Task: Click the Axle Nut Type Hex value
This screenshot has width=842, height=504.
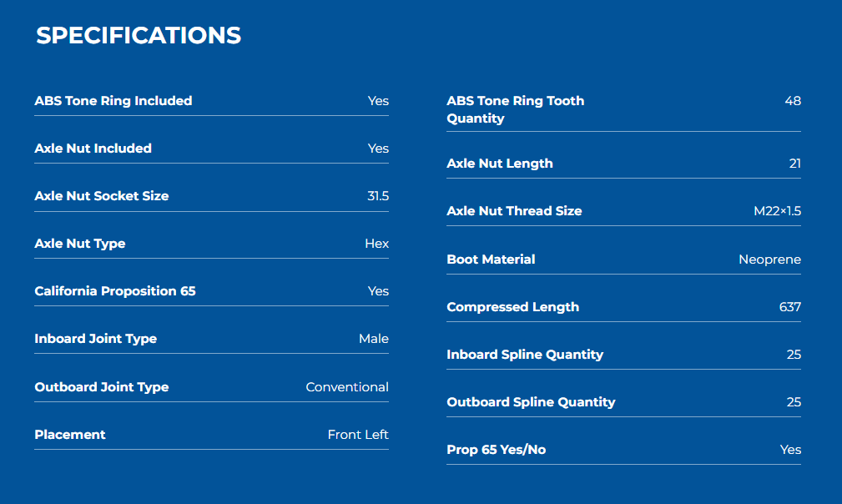Action: point(377,244)
